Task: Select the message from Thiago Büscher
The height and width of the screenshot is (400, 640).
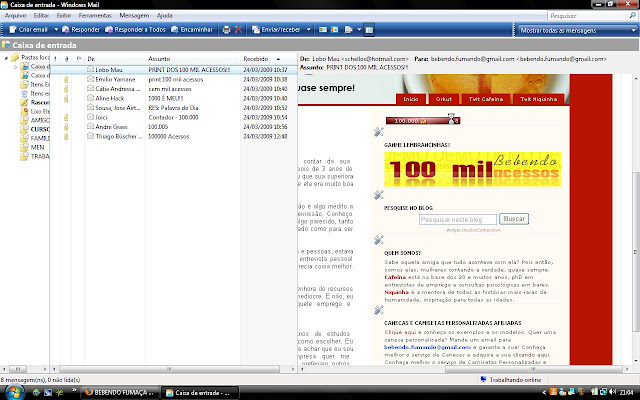Action: (x=174, y=136)
